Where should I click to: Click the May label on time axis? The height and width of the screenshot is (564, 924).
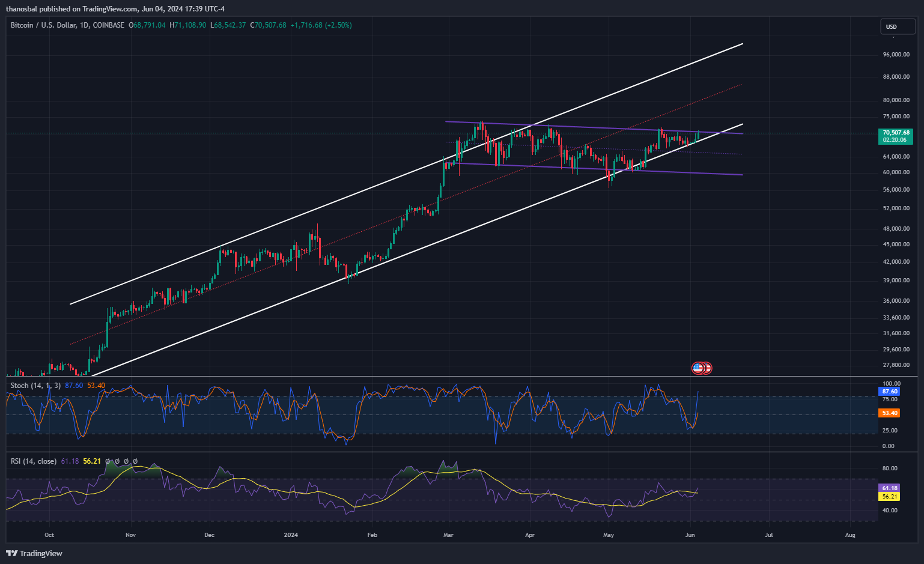coord(609,535)
